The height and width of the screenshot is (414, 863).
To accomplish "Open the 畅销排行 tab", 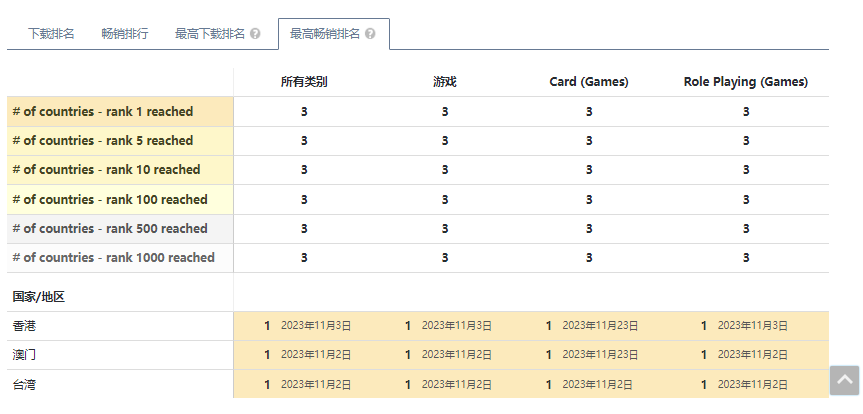I will (125, 34).
